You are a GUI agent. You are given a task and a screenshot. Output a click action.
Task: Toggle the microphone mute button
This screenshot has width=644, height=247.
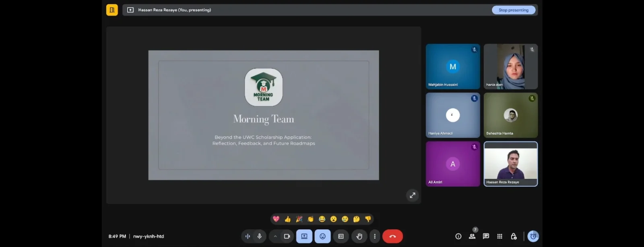click(x=260, y=237)
